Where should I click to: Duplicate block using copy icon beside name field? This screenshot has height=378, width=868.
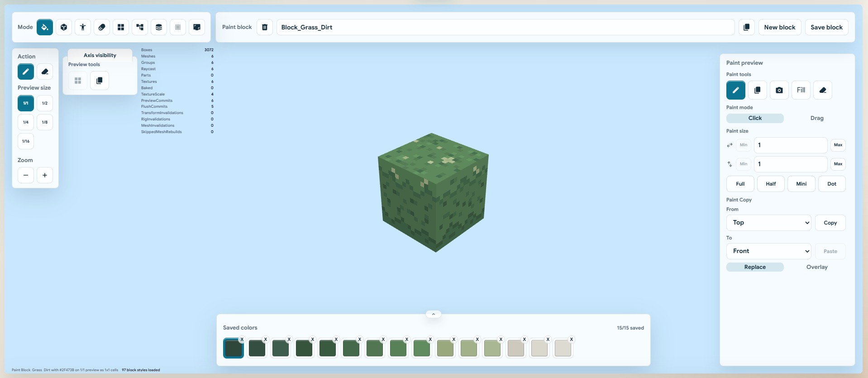pos(747,27)
